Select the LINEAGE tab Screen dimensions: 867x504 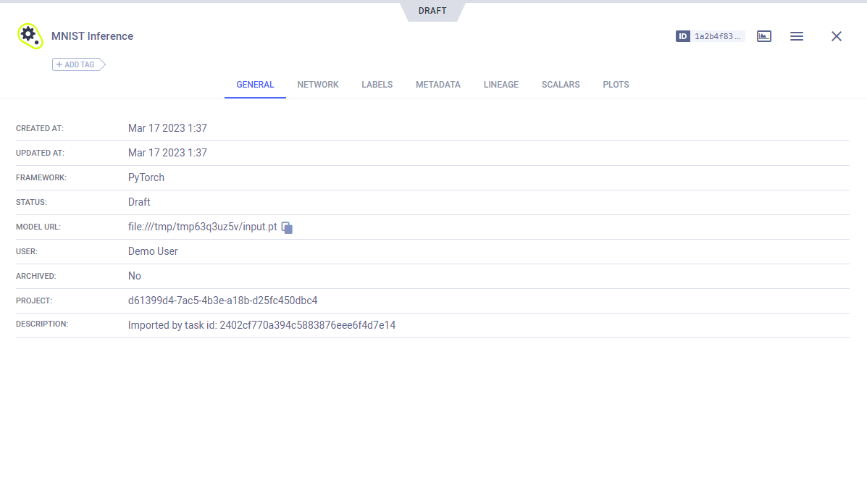(x=500, y=84)
